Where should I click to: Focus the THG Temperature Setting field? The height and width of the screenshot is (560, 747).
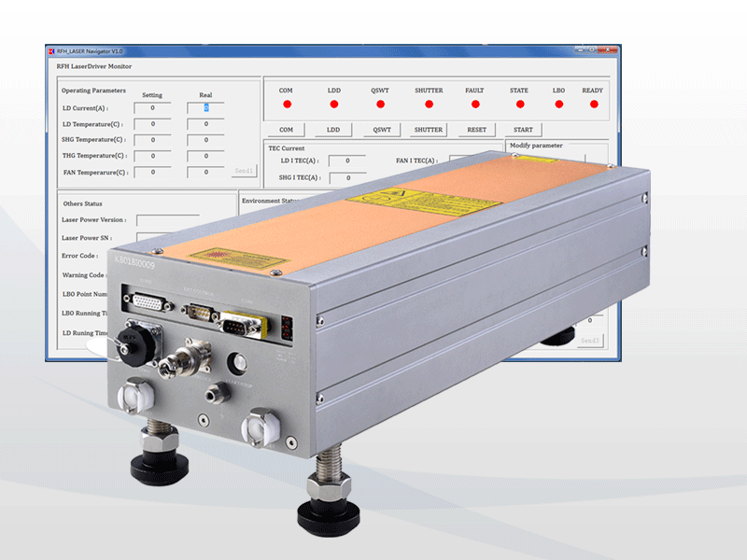click(x=152, y=156)
